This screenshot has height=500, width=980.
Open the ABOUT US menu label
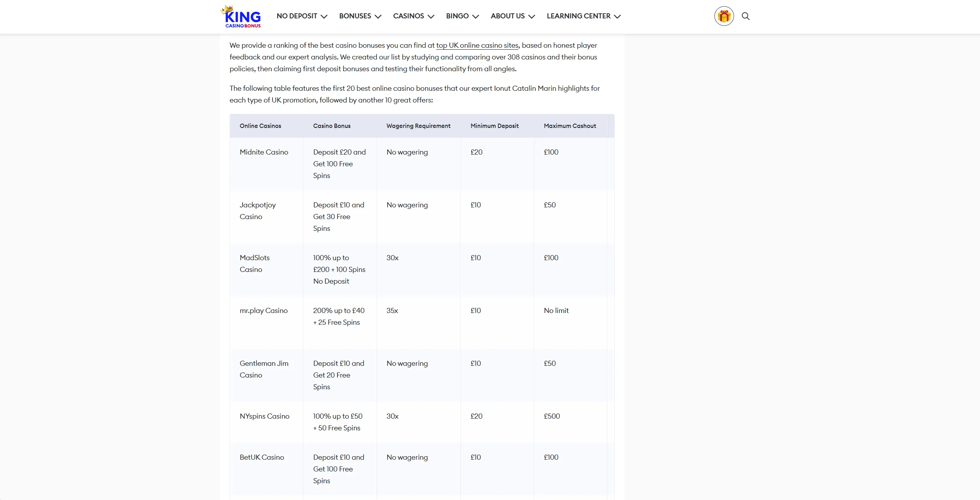click(508, 16)
